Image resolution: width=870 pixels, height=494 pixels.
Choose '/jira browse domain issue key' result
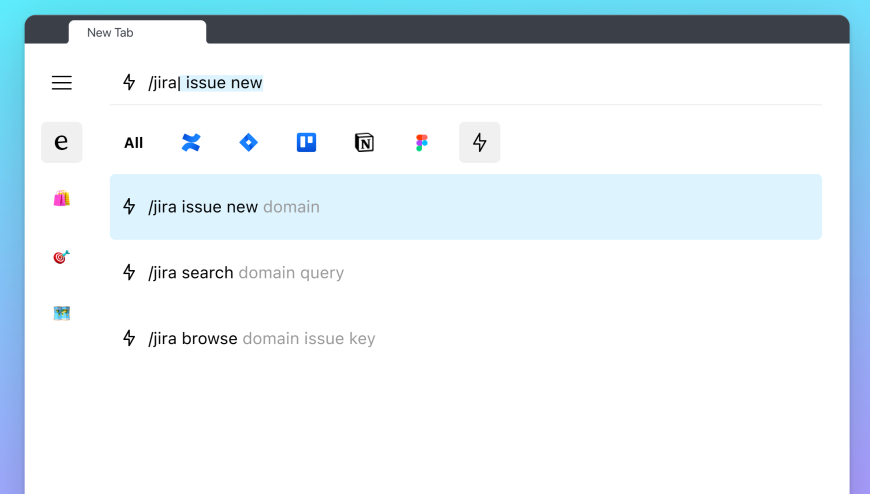click(x=465, y=338)
